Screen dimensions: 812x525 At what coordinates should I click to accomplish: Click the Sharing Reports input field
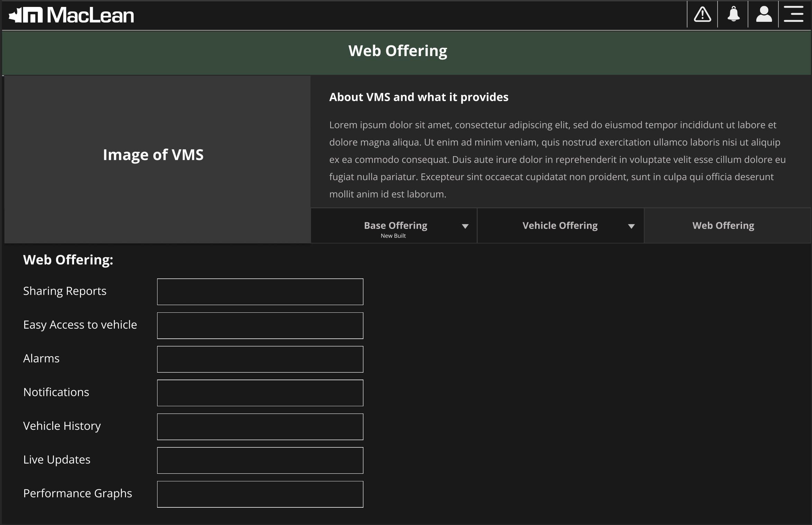tap(260, 292)
